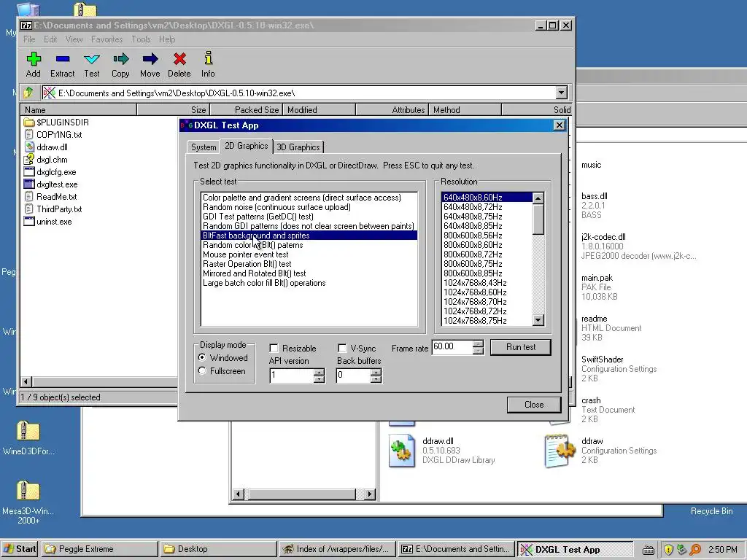Click the Frame rate input field
This screenshot has width=747, height=560.
point(452,346)
